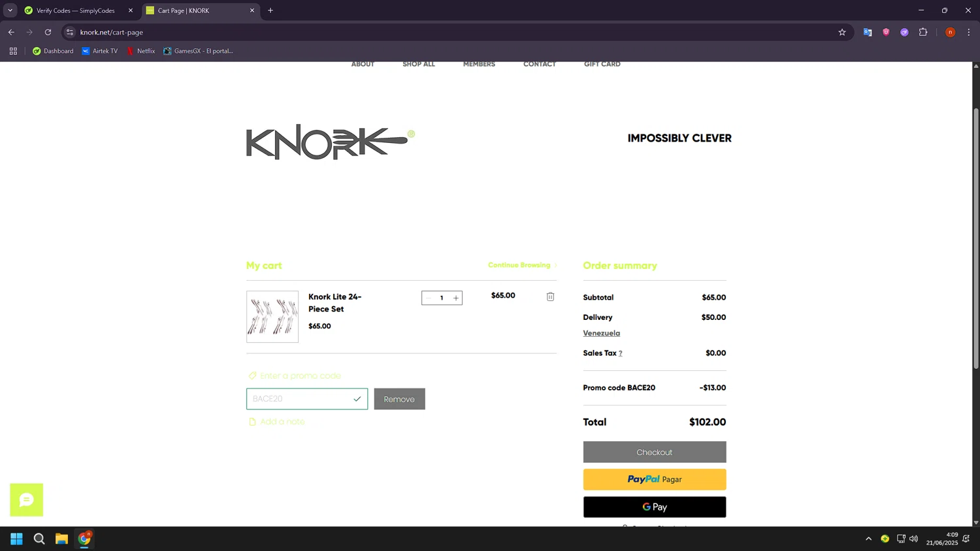Click the Promo code BACE20 label

619,388
